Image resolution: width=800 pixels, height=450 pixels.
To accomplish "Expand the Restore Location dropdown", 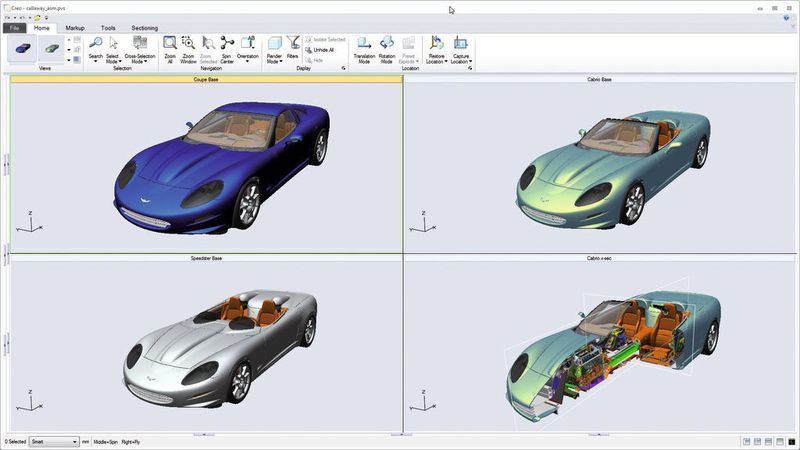I will coord(436,59).
